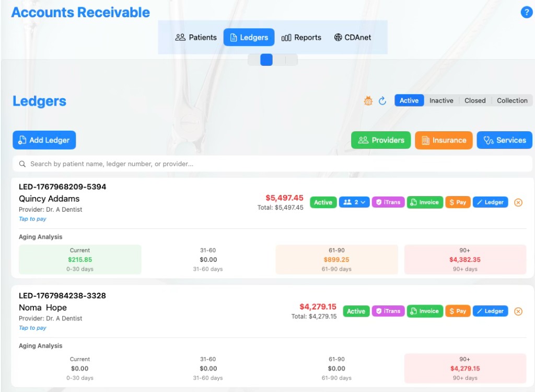
Task: Tap to pay link under Quincy Addams
Action: click(32, 219)
